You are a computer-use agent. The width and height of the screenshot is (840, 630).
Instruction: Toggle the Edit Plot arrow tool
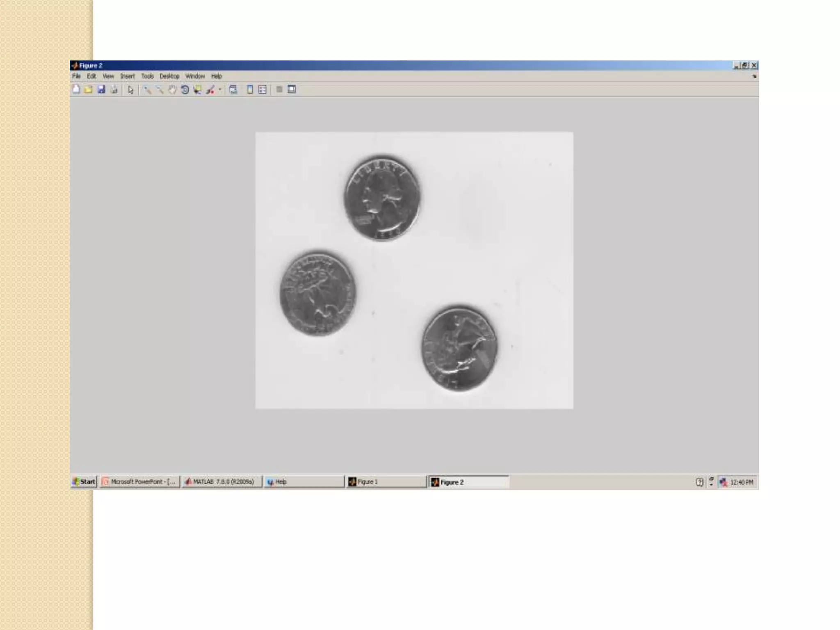tap(130, 90)
